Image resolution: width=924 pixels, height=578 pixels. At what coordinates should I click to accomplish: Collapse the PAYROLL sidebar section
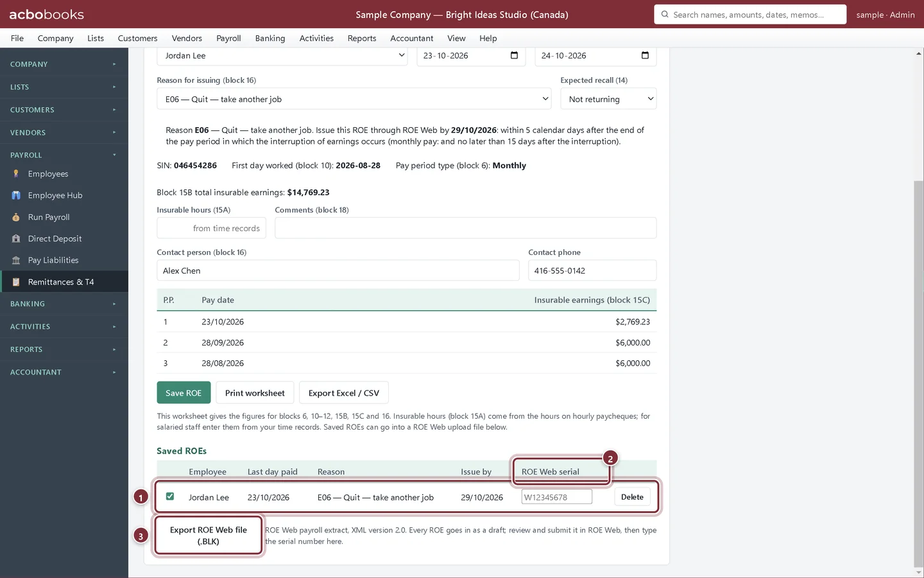(x=64, y=155)
